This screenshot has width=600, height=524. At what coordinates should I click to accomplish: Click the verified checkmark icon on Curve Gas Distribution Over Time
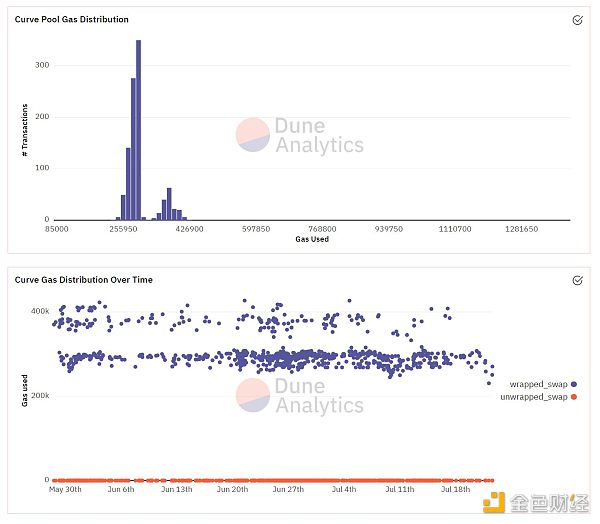(x=577, y=281)
